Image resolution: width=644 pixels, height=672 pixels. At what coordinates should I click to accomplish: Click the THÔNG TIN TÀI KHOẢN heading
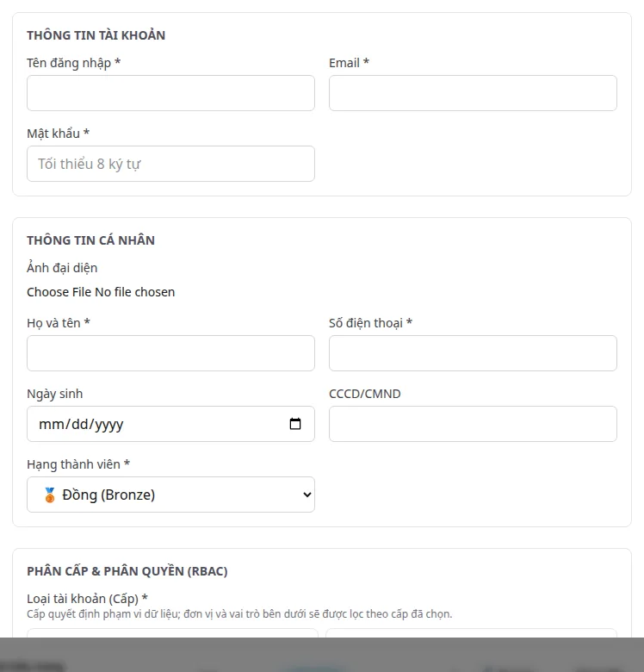(x=96, y=35)
